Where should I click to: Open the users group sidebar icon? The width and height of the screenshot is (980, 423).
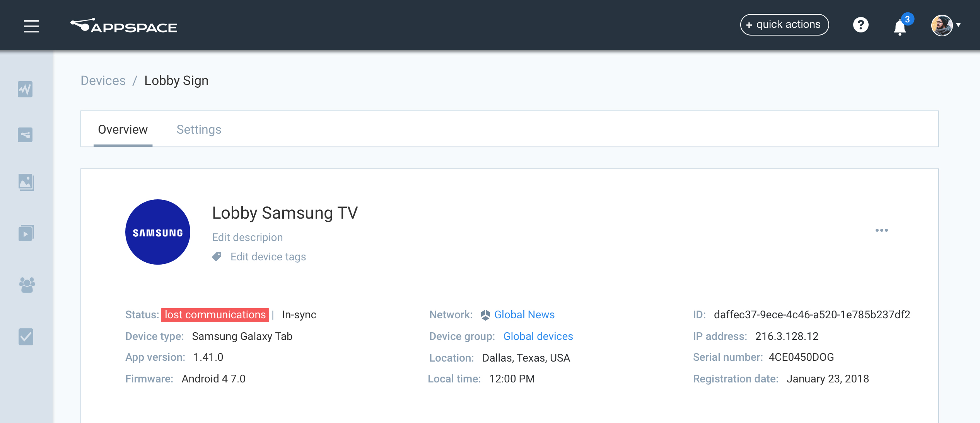(x=27, y=285)
